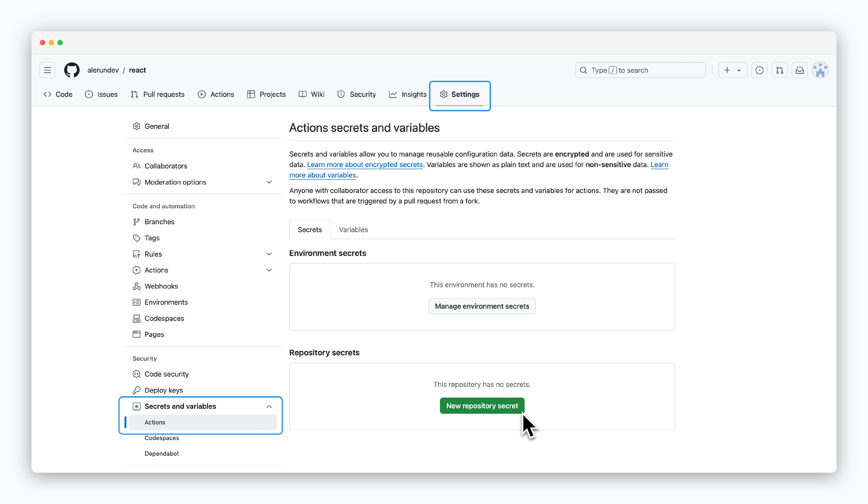The height and width of the screenshot is (504, 868).
Task: Open the user avatar menu
Action: (x=820, y=70)
